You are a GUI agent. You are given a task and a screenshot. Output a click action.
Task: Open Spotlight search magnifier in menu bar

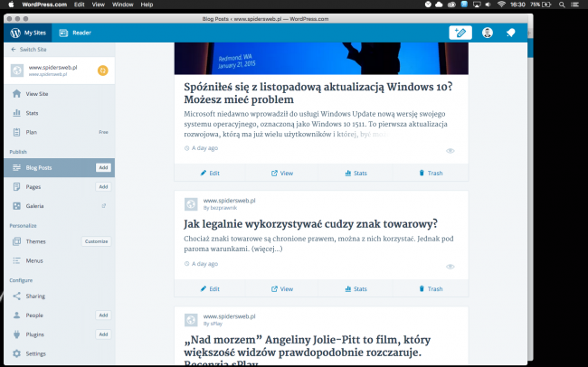point(562,5)
